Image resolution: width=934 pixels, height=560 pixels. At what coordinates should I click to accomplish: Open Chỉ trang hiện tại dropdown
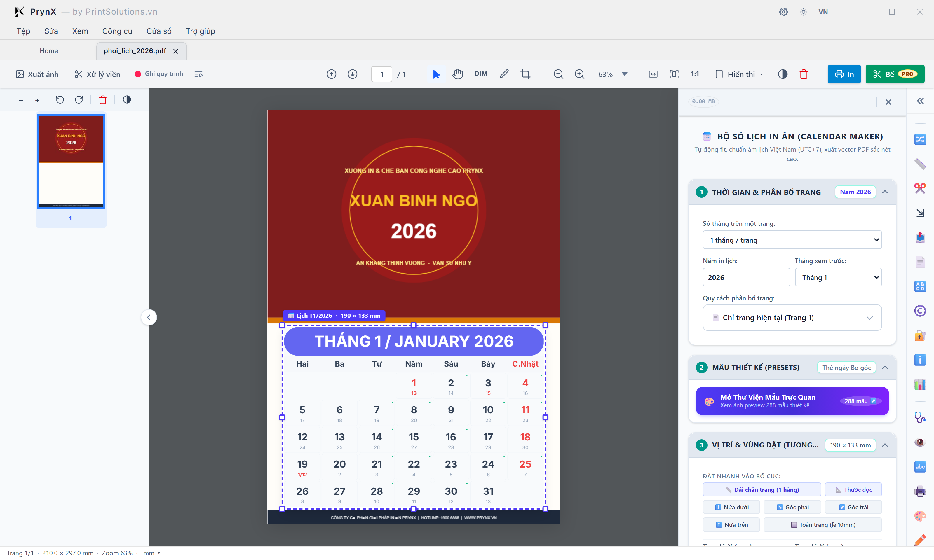tap(792, 318)
